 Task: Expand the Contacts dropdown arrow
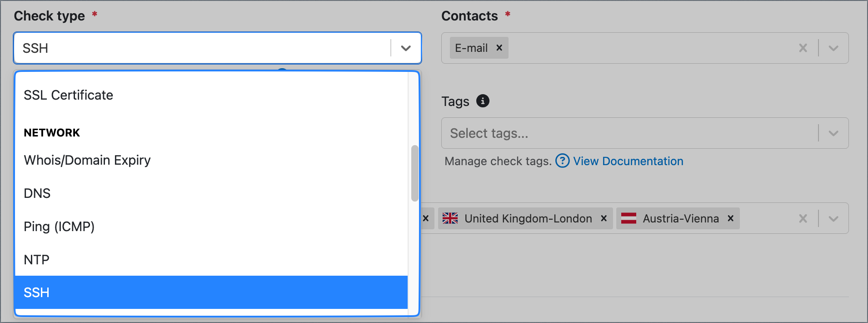(833, 48)
